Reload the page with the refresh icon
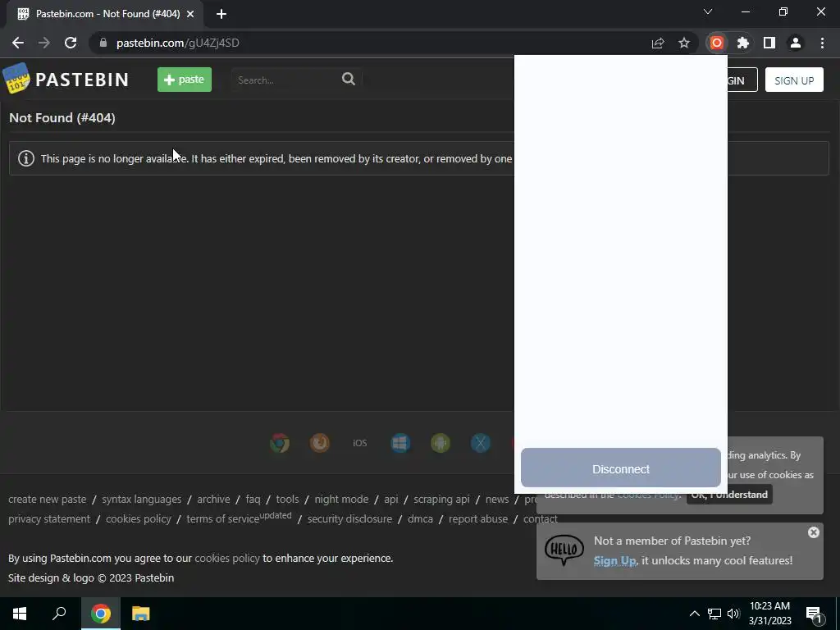Image resolution: width=840 pixels, height=630 pixels. tap(71, 43)
